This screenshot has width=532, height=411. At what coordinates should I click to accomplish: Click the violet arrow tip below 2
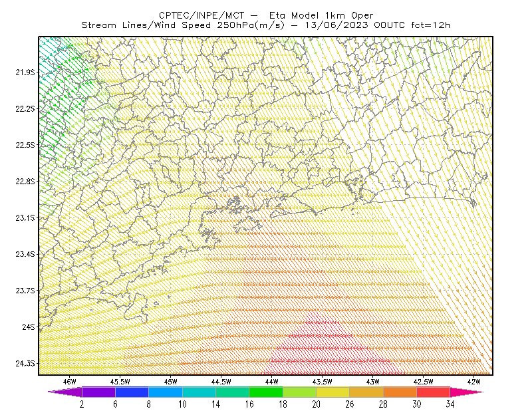click(x=65, y=392)
